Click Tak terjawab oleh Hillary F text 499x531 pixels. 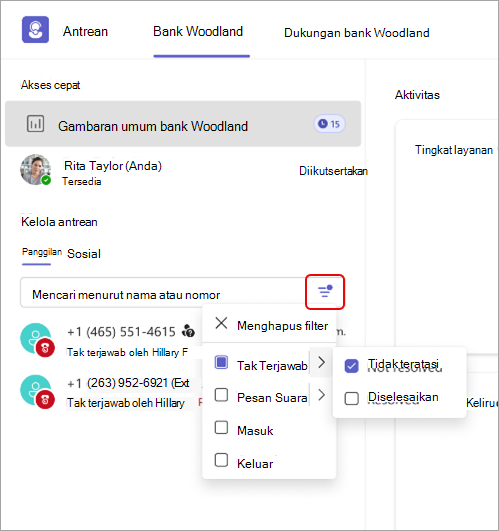pyautogui.click(x=127, y=352)
